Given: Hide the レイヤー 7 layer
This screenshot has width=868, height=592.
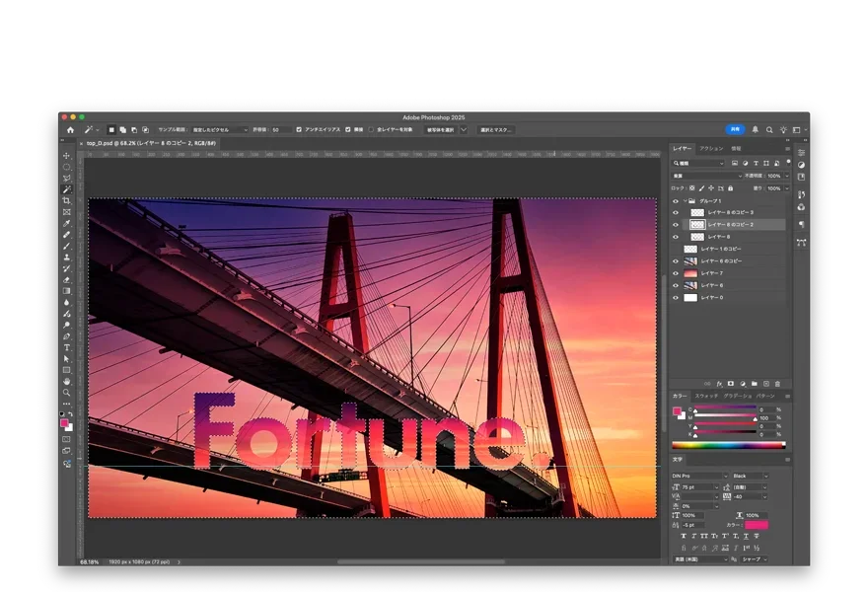Looking at the screenshot, I should click(x=676, y=273).
